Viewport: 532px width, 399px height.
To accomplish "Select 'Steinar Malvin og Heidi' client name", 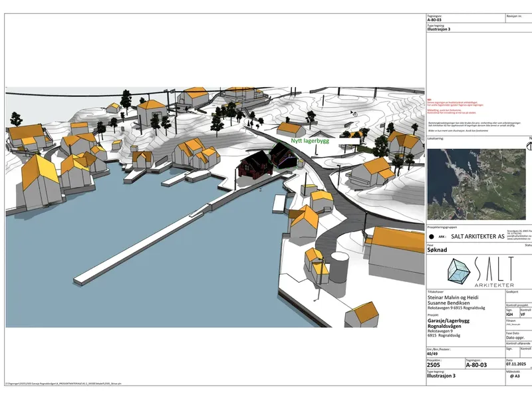I will [453, 297].
